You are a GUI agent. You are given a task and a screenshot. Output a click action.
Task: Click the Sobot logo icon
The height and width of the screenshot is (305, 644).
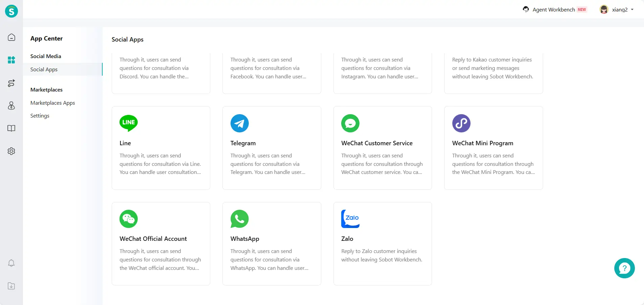11,11
